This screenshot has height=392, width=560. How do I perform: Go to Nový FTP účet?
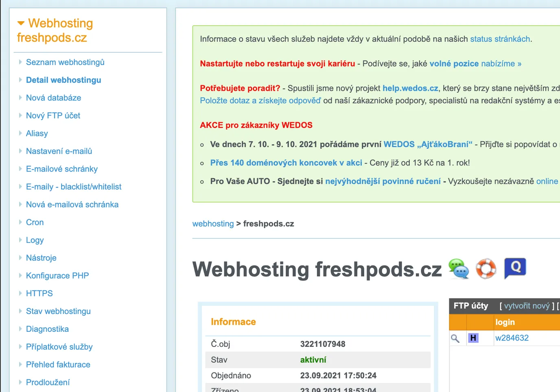(53, 116)
